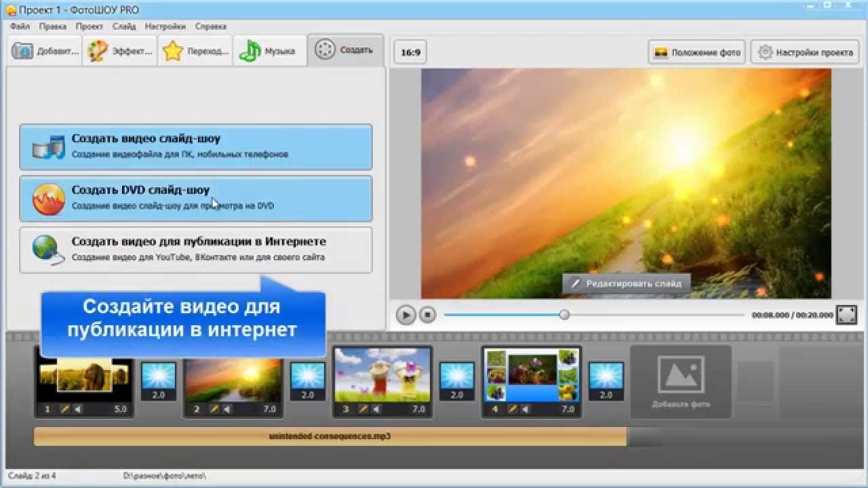Open fullscreen preview with the expand icon
Screen dimensions: 868x488
click(x=846, y=314)
